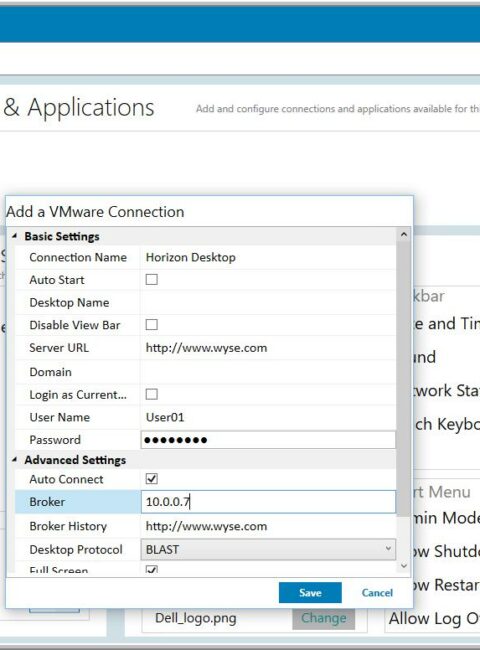This screenshot has width=480, height=650.
Task: Select the Broker row label
Action: (x=47, y=502)
